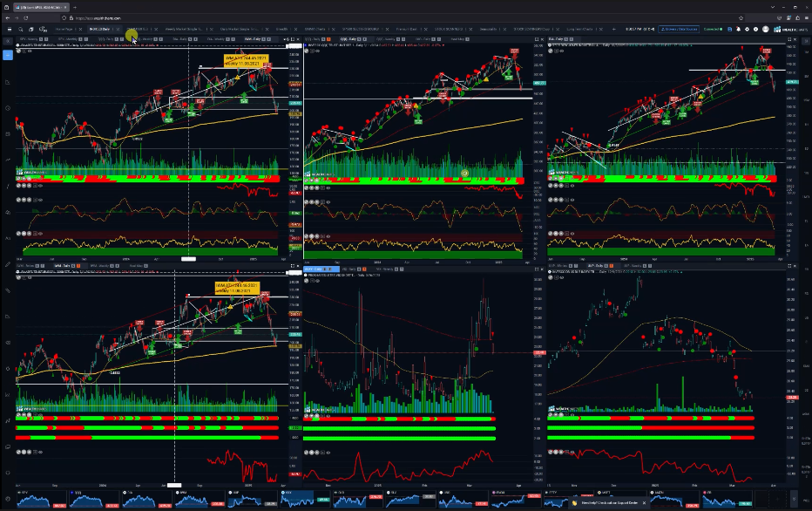This screenshot has height=511, width=812.
Task: Open SPY mini chart in bottom watchlist
Action: [42, 500]
